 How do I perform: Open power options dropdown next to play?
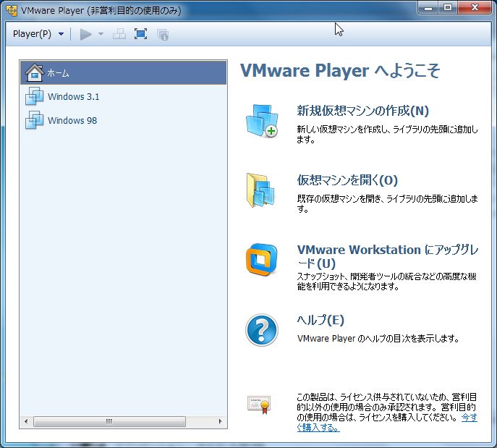click(101, 34)
